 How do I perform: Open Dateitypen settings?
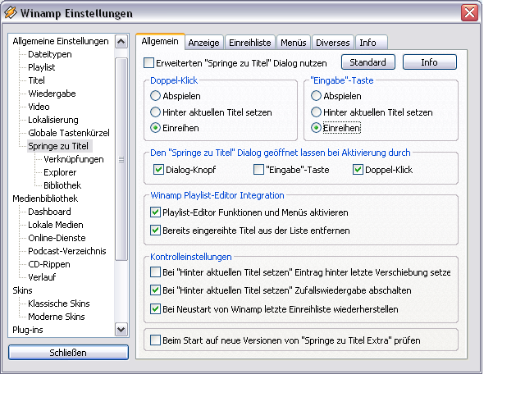click(50, 54)
